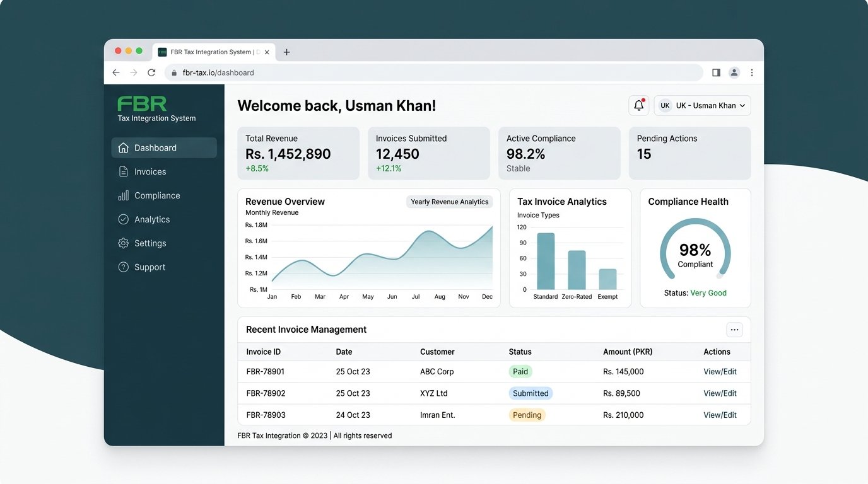Click the Total Revenue card
This screenshot has width=868, height=484.
coord(298,153)
